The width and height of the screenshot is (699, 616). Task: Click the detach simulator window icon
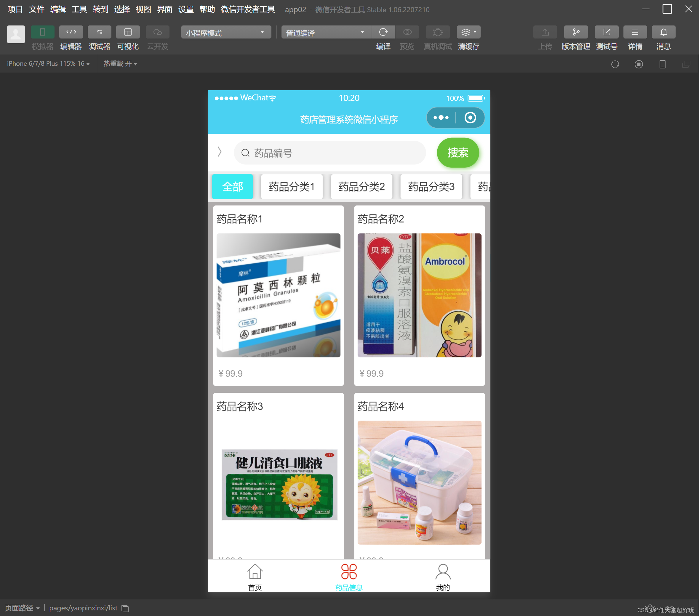point(686,64)
